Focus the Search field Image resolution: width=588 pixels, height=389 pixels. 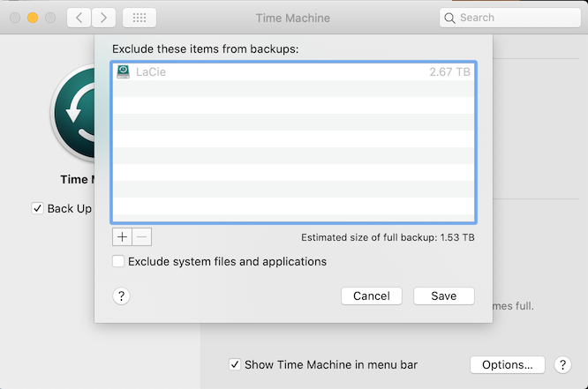tap(510, 18)
